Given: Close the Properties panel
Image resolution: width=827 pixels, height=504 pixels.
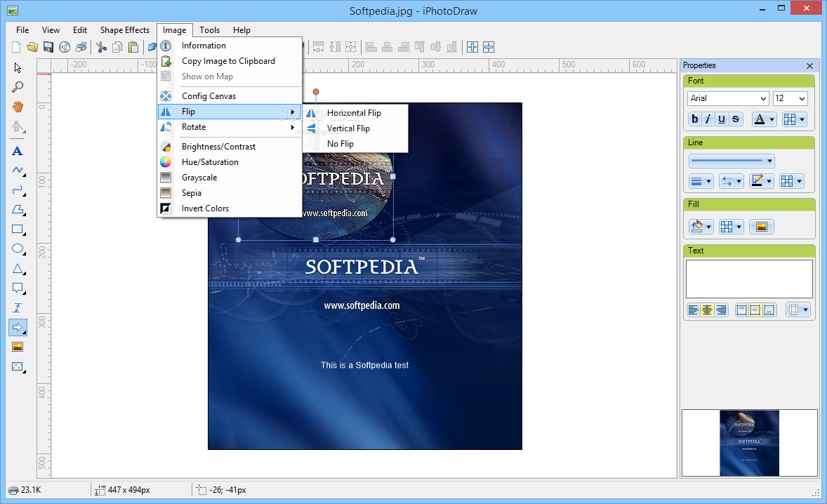Looking at the screenshot, I should [x=809, y=66].
